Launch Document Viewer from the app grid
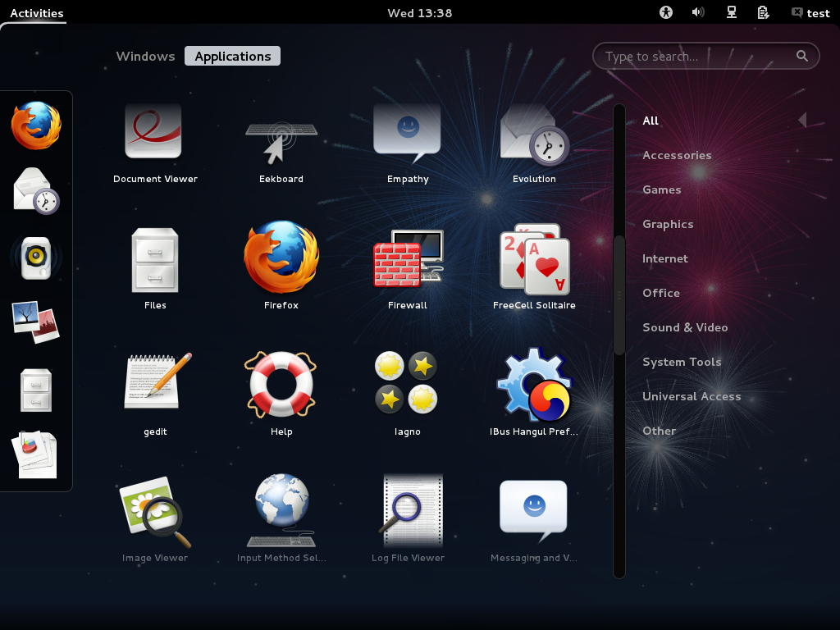 (154, 143)
